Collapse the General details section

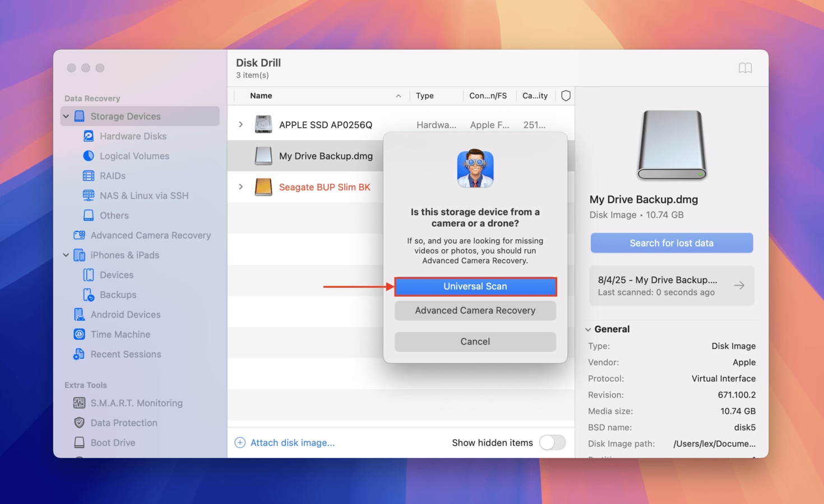588,329
